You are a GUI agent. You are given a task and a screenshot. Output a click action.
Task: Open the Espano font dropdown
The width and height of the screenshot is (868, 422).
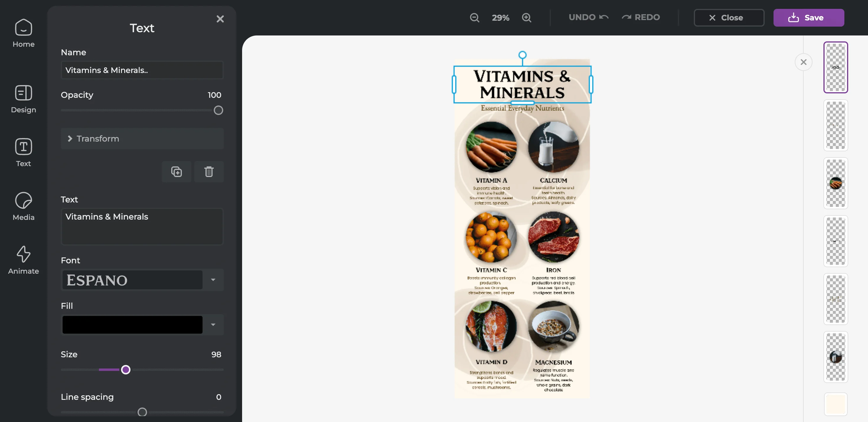pos(213,280)
